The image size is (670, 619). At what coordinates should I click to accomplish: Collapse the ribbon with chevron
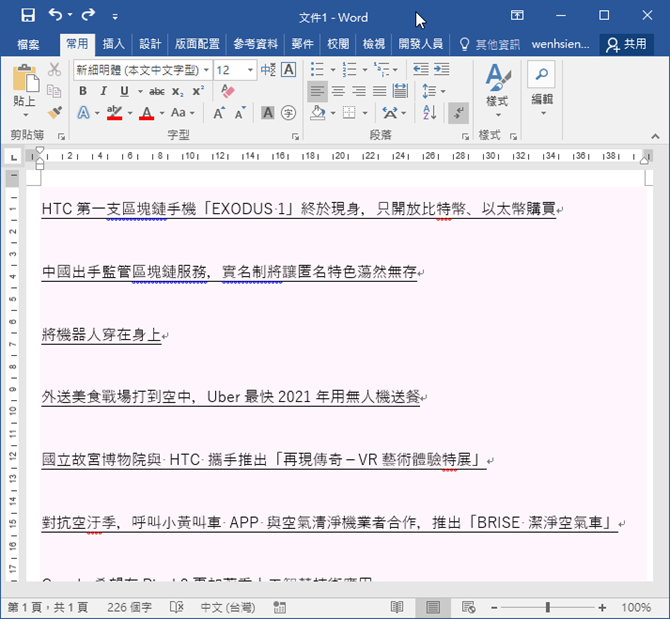coord(655,136)
